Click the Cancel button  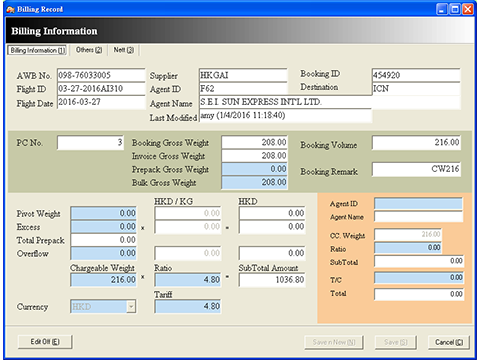(x=449, y=342)
